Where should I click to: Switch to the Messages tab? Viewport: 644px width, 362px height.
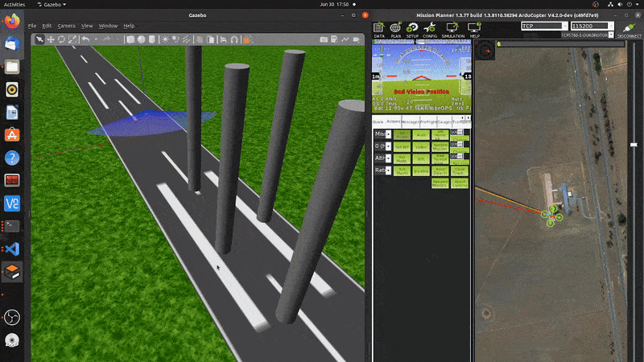point(411,121)
